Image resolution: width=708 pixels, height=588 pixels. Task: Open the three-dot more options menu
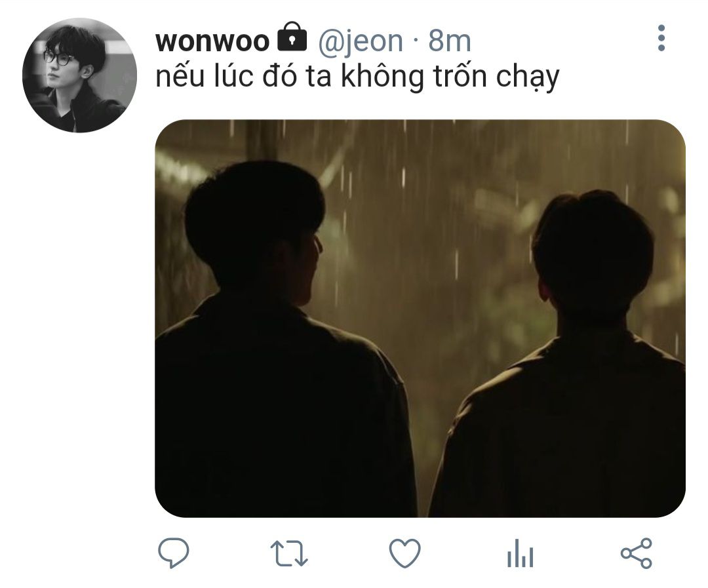(x=661, y=38)
